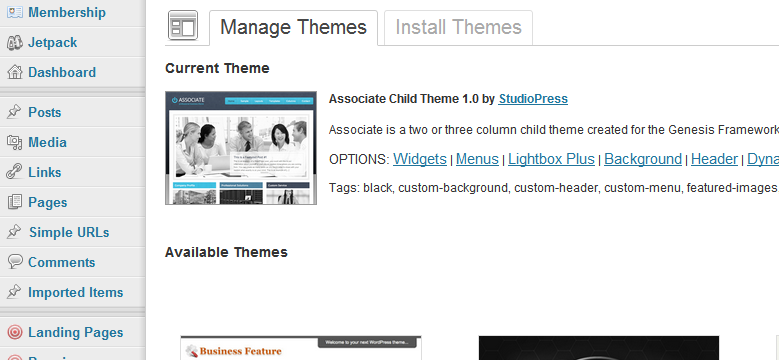Click the theme Tags line
This screenshot has width=779, height=360.
pyautogui.click(x=553, y=188)
